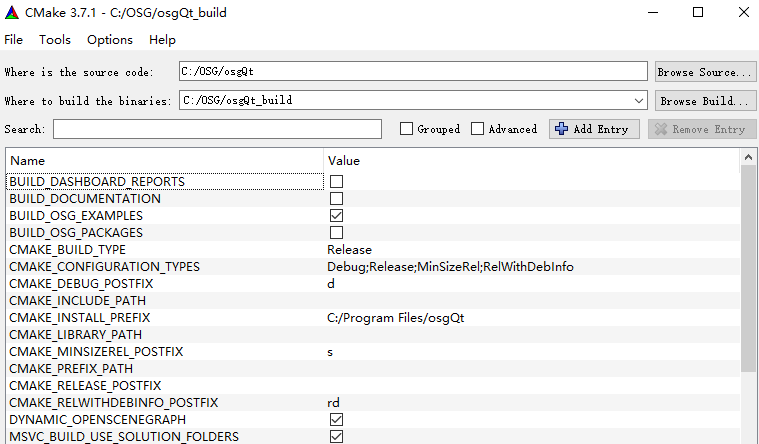Image resolution: width=759 pixels, height=444 pixels.
Task: Enable the Grouped checkbox
Action: click(407, 129)
